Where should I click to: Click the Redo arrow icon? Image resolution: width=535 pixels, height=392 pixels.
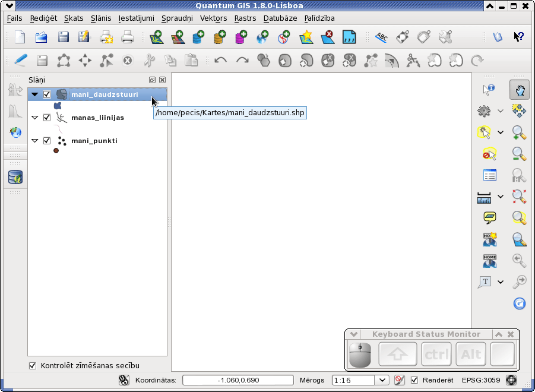click(242, 61)
